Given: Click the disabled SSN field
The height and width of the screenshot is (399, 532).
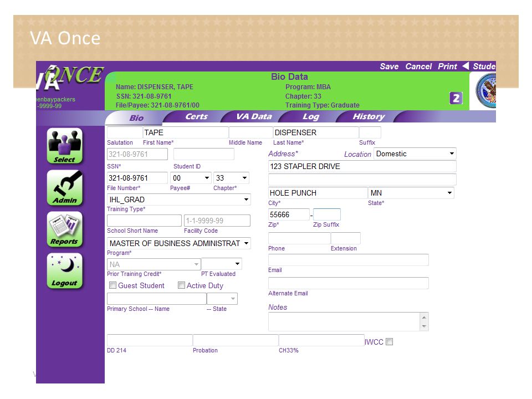Looking at the screenshot, I should (x=137, y=154).
